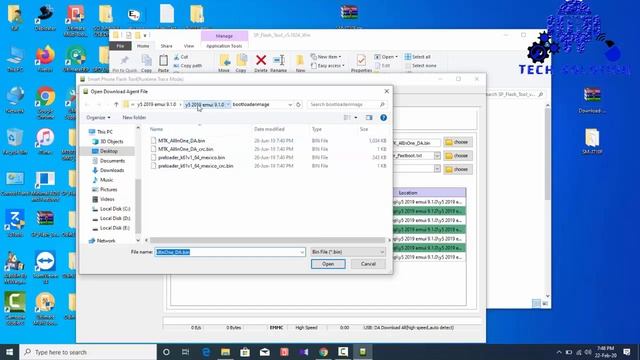Viewport: 640px width, 360px height.
Task: Open Chrome from taskbar
Action: (323, 352)
